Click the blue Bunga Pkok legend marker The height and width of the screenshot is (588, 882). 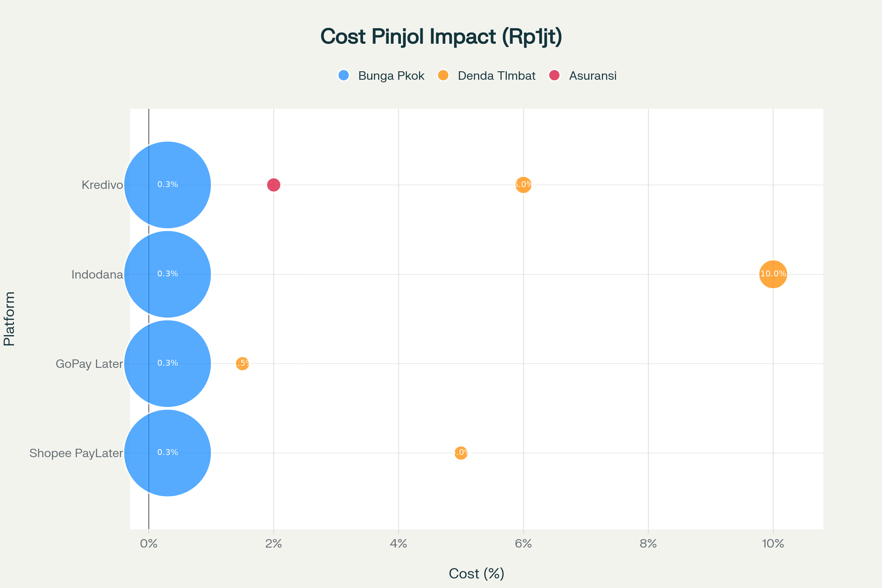point(344,75)
